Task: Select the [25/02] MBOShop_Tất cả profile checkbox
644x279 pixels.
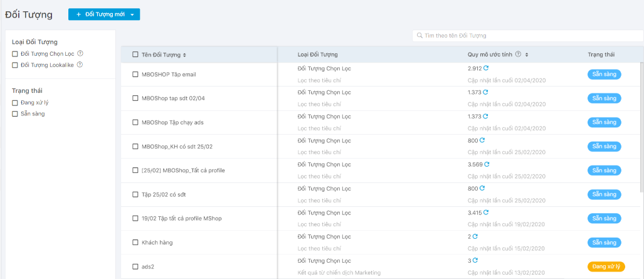Action: (135, 170)
